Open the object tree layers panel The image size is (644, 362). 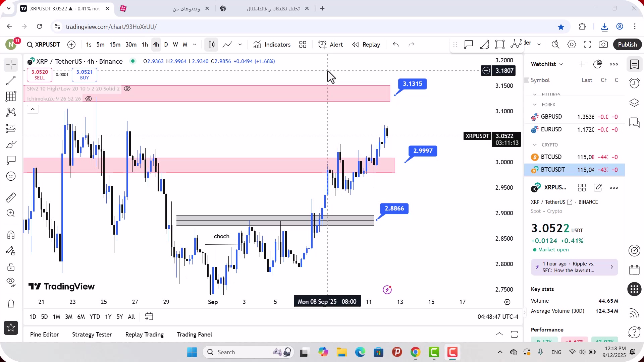pos(634,103)
